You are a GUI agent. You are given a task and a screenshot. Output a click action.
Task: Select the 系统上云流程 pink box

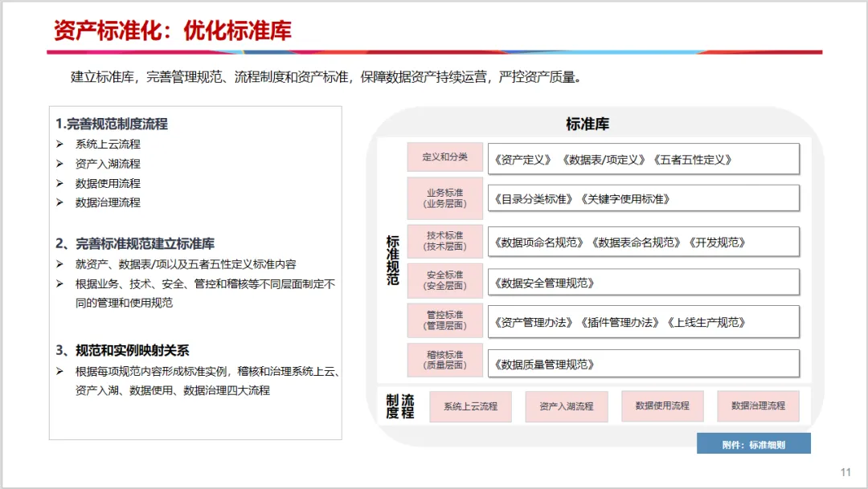click(470, 406)
